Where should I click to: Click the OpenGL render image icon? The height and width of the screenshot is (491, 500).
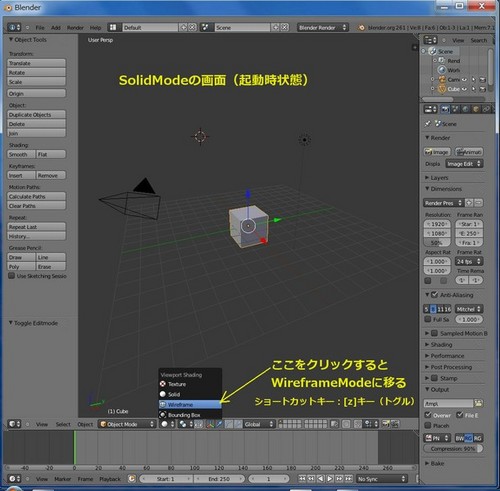tap(386, 424)
